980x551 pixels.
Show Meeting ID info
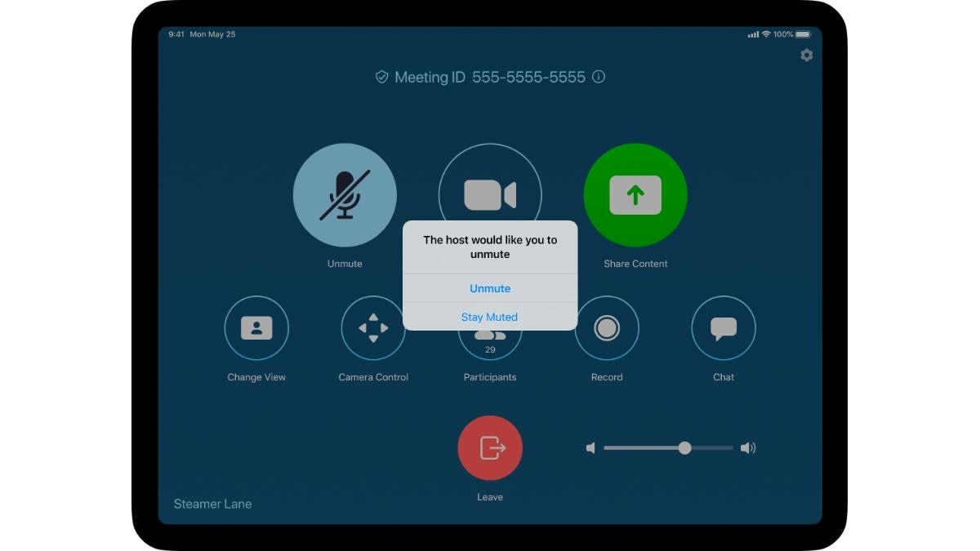(x=599, y=77)
